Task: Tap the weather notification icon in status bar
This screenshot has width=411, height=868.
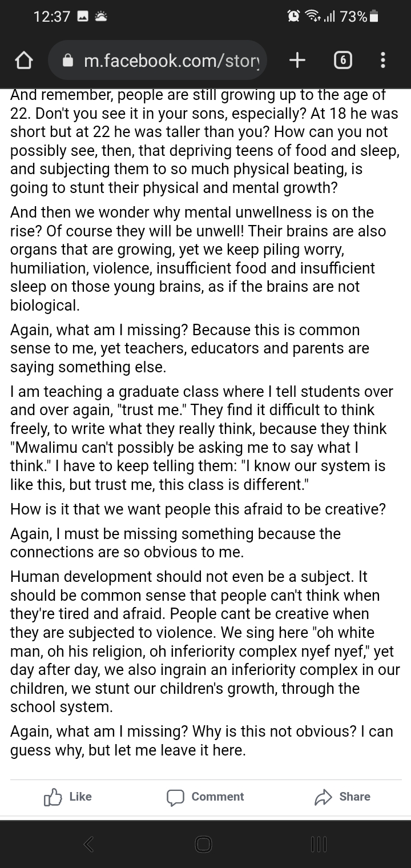Action: point(102,17)
